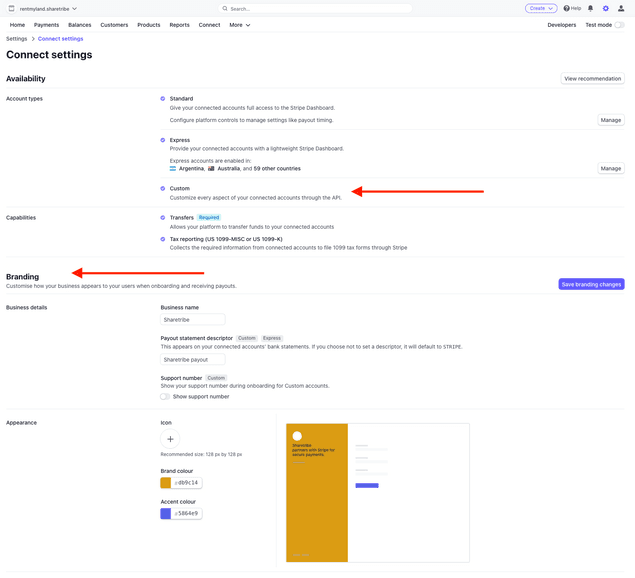Image resolution: width=635 pixels, height=578 pixels.
Task: Click plus icon to upload brand icon
Action: tap(170, 439)
